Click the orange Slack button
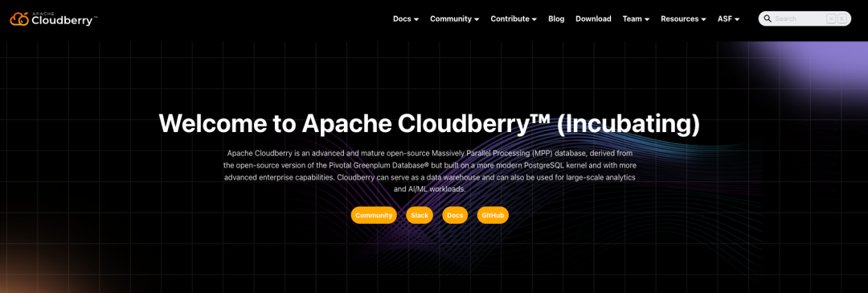The height and width of the screenshot is (293, 868). [420, 215]
